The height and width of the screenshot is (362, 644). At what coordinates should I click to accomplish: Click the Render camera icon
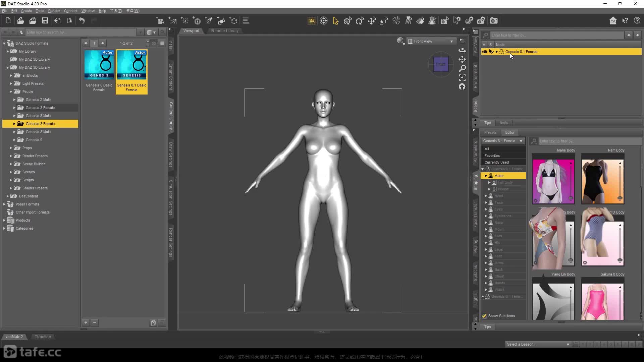pyautogui.click(x=494, y=21)
